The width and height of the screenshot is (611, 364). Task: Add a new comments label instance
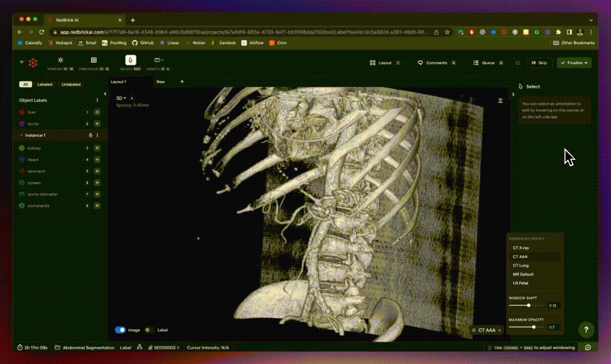tap(97, 206)
